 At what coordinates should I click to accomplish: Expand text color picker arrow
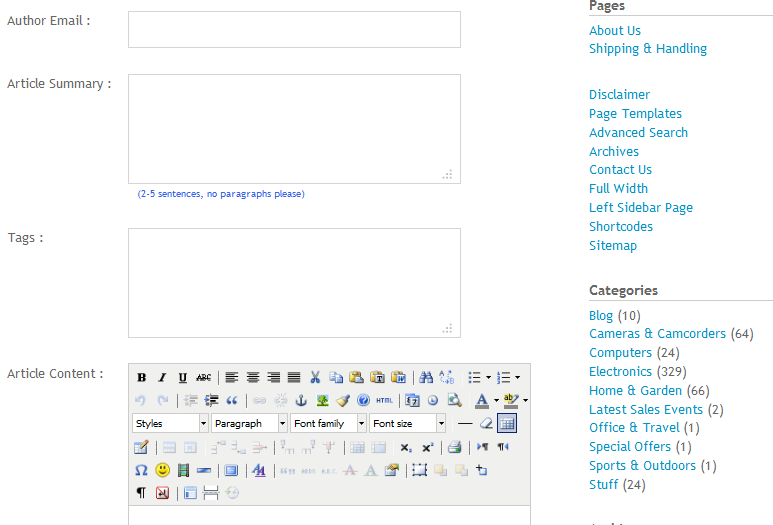coord(496,400)
